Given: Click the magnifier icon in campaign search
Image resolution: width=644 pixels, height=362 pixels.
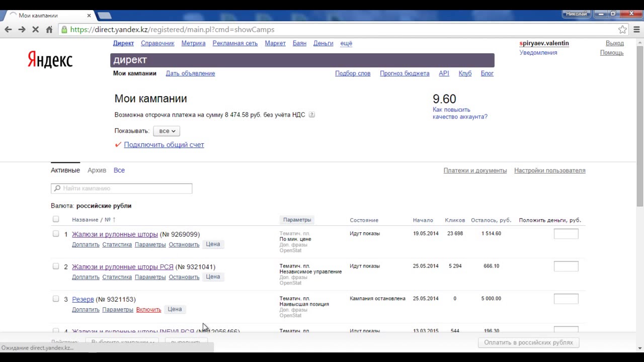Looking at the screenshot, I should 57,189.
